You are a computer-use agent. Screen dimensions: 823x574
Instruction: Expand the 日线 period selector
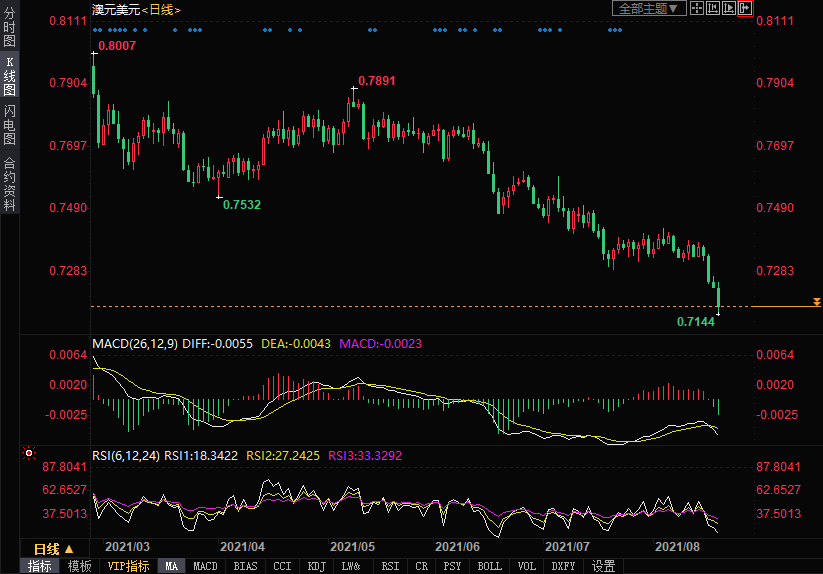54,549
